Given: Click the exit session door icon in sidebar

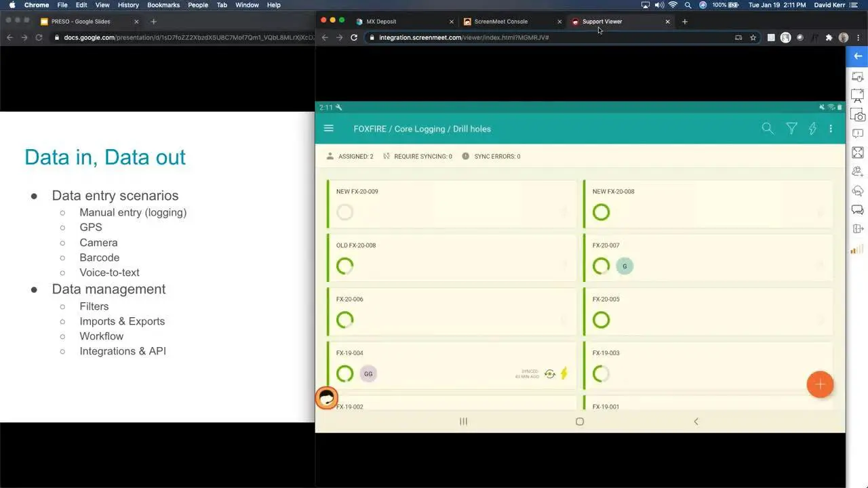Looking at the screenshot, I should [858, 229].
